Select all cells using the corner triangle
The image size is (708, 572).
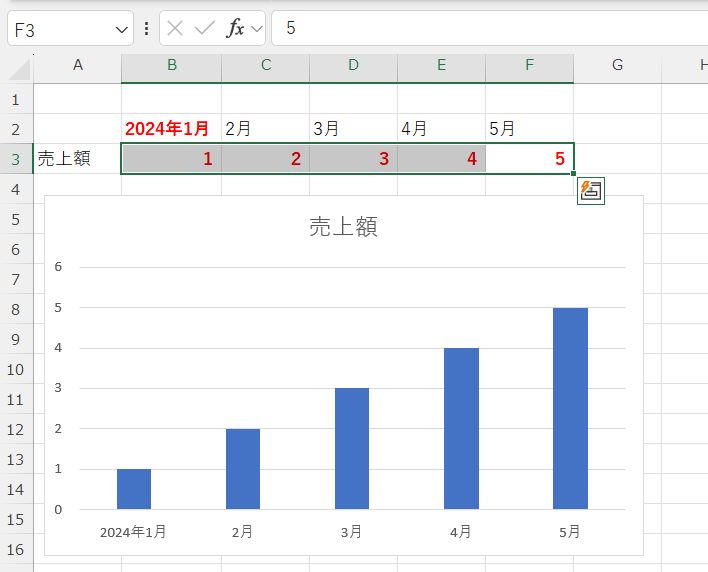(x=20, y=69)
